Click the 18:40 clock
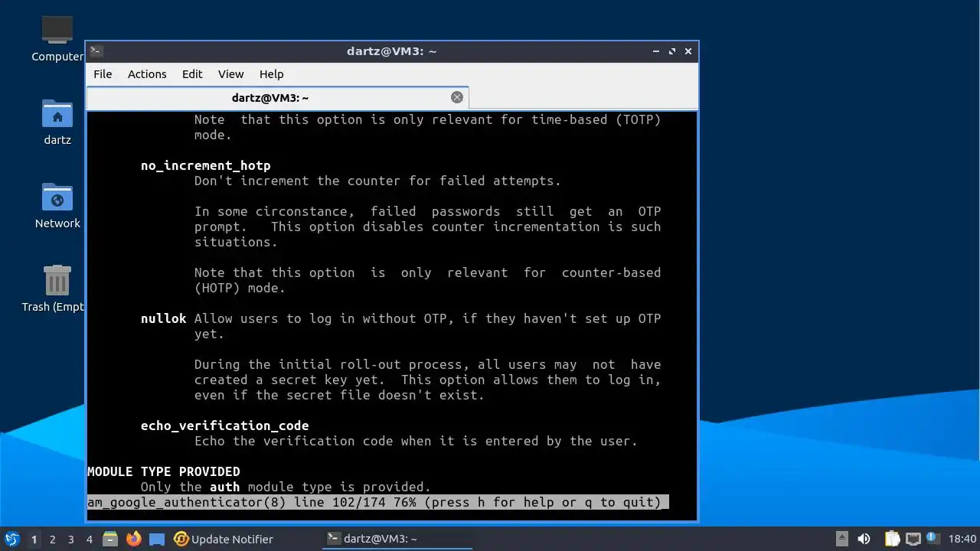The height and width of the screenshot is (551, 980). [962, 539]
